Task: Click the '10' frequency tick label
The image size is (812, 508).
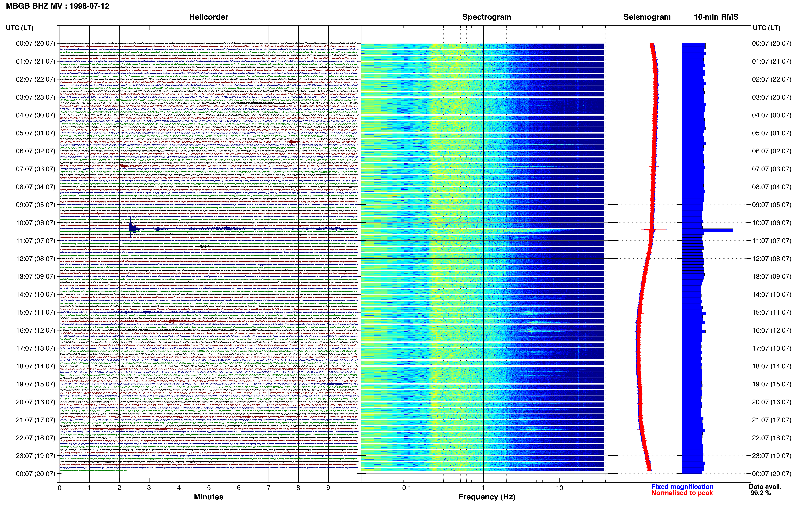Action: [x=559, y=488]
